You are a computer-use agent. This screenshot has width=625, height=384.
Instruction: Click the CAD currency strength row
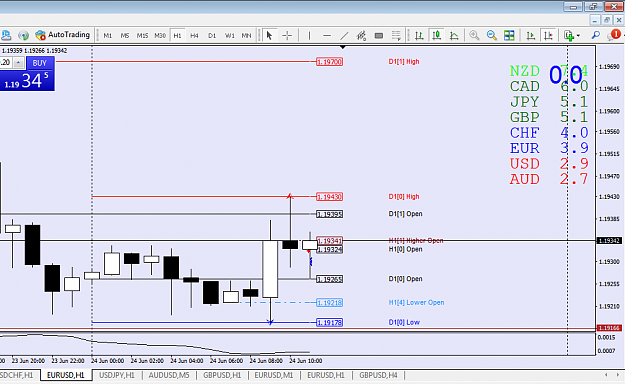pyautogui.click(x=549, y=87)
